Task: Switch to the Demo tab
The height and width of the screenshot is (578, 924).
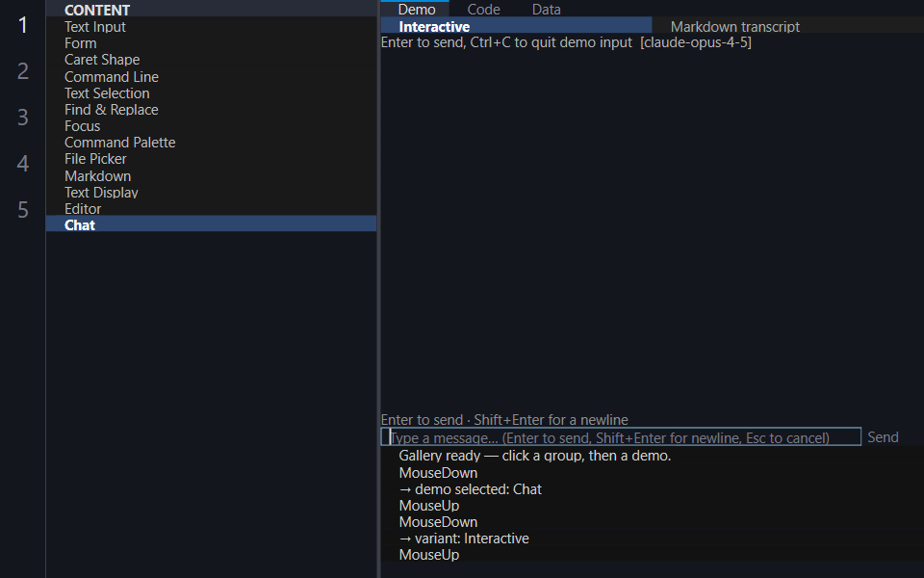Action: pyautogui.click(x=416, y=9)
